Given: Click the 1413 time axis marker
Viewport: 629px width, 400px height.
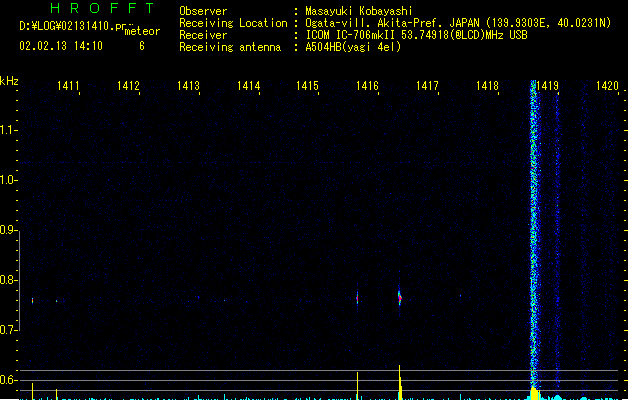Looking at the screenshot, I should tap(188, 86).
